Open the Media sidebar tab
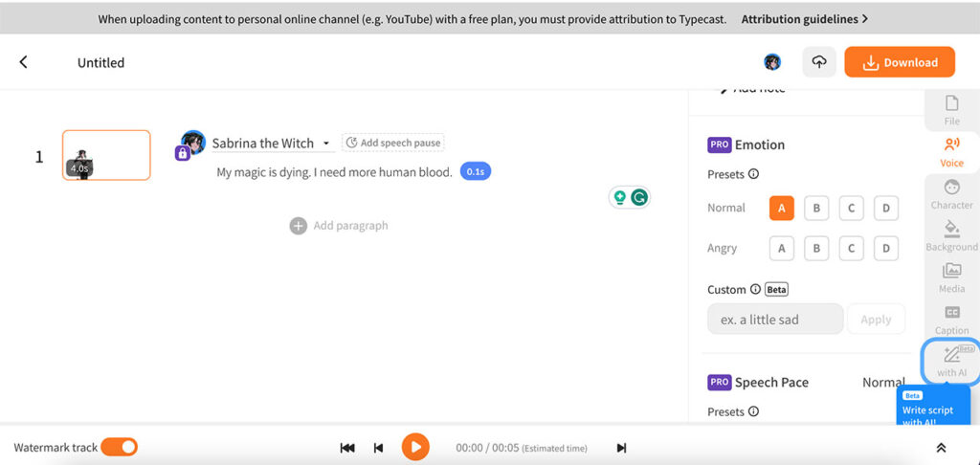The width and height of the screenshot is (980, 465). point(951,277)
